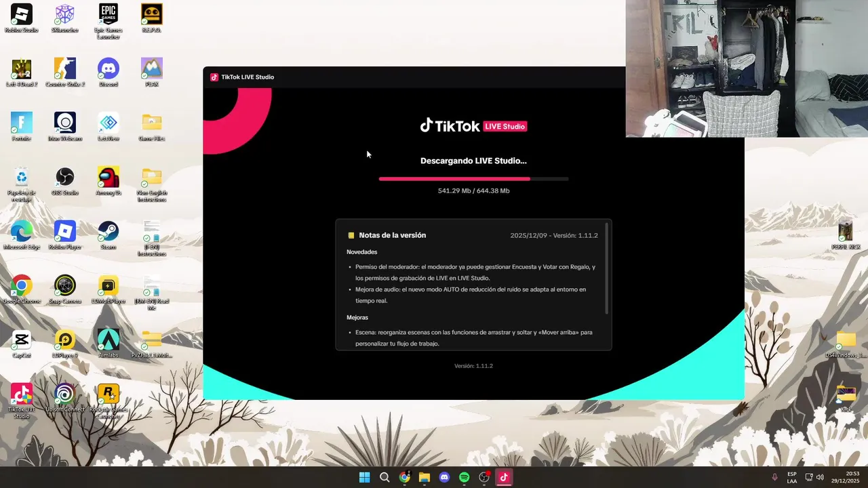Click the 'Mejoras' section heading
868x488 pixels.
(x=357, y=318)
